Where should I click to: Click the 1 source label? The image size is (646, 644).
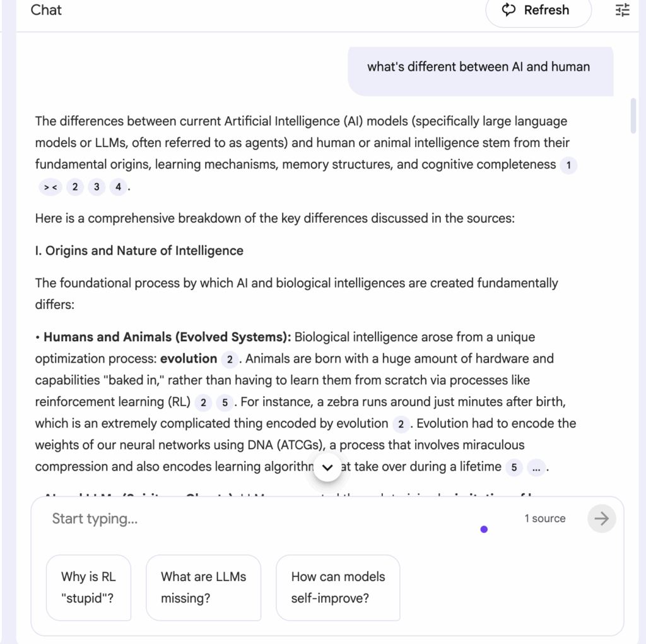pyautogui.click(x=544, y=518)
